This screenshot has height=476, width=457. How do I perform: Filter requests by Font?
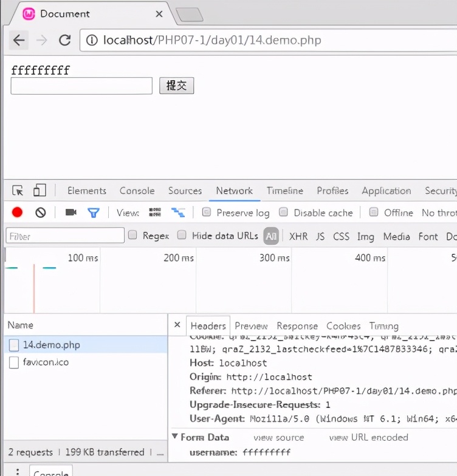point(428,236)
